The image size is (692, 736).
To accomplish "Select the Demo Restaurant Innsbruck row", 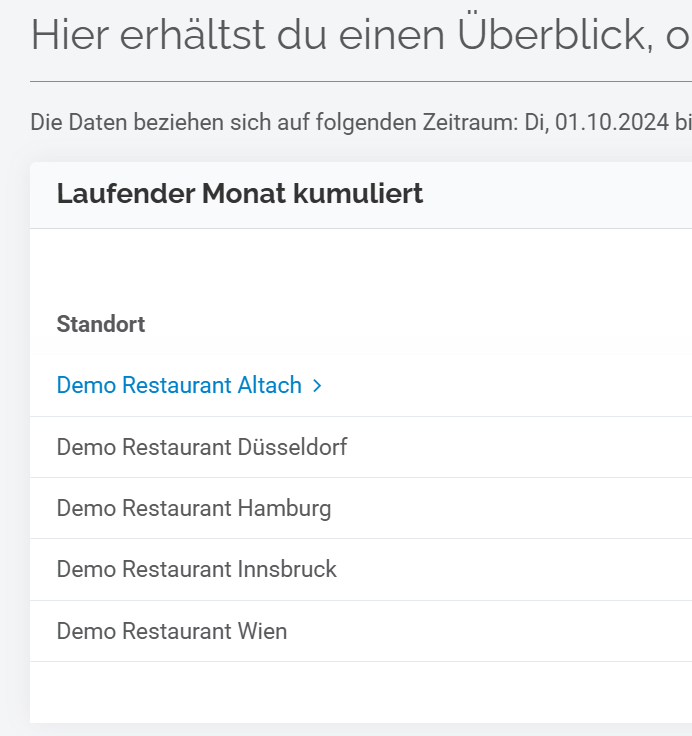I will coord(361,569).
